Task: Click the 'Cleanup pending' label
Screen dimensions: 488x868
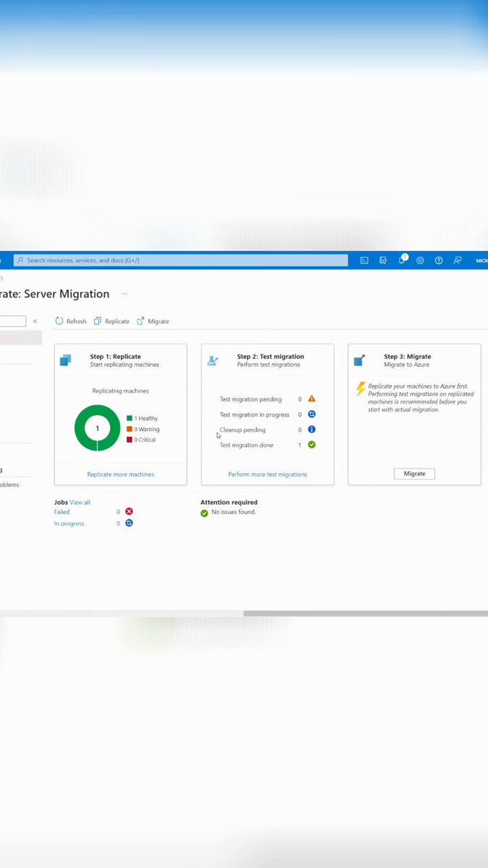Action: 243,430
